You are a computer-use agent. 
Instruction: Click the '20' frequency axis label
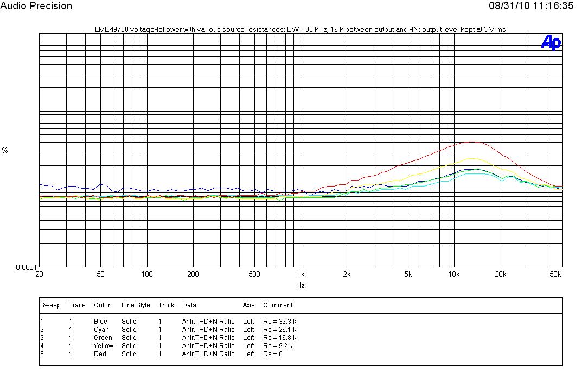pos(40,274)
